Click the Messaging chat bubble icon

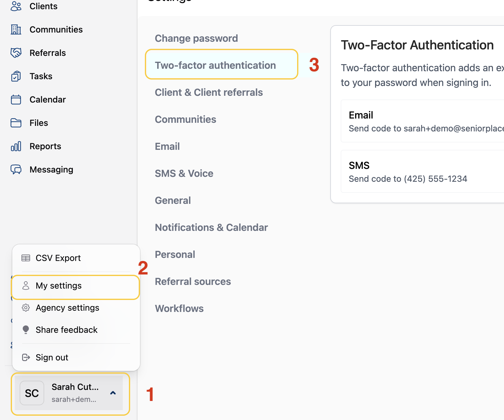coord(16,169)
